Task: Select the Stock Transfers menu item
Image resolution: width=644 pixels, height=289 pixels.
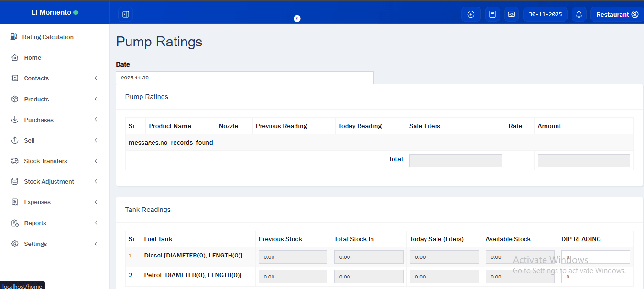Action: 45,161
